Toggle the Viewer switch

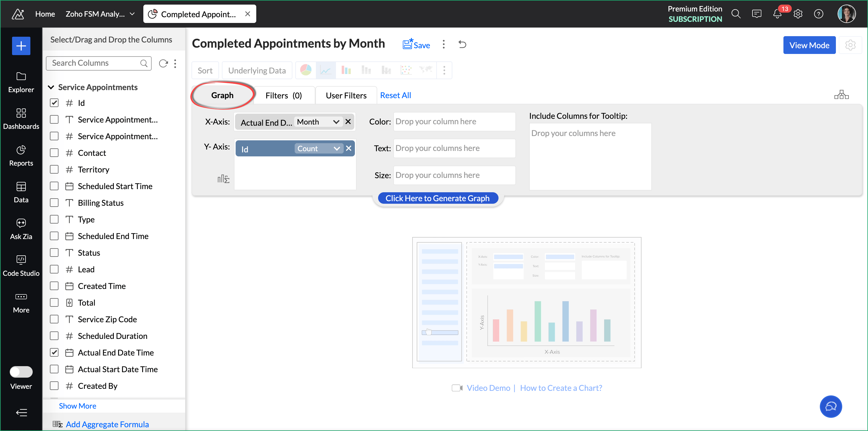21,372
